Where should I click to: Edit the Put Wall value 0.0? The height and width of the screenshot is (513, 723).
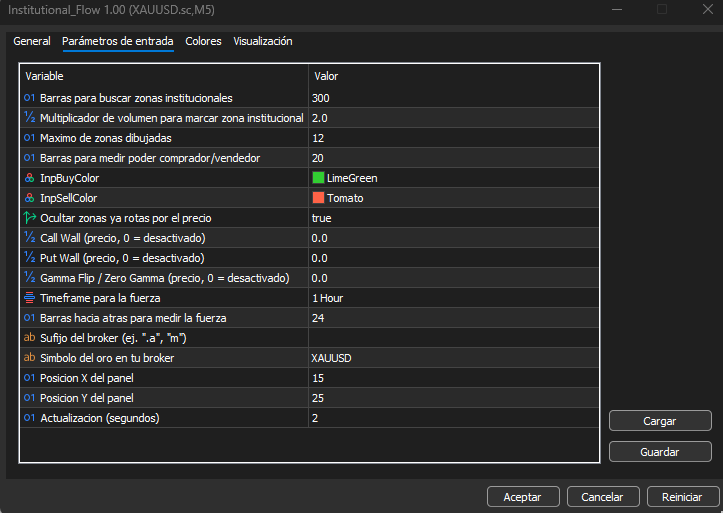(x=454, y=257)
